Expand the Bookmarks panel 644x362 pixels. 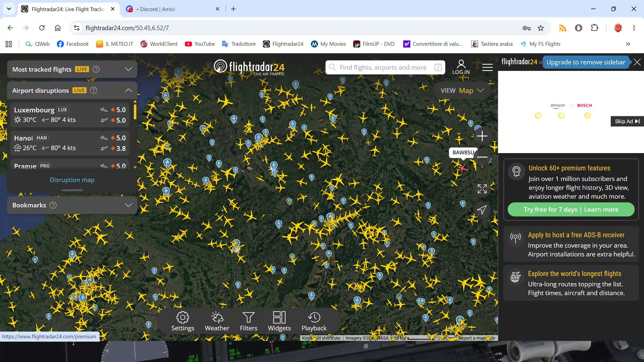[128, 205]
